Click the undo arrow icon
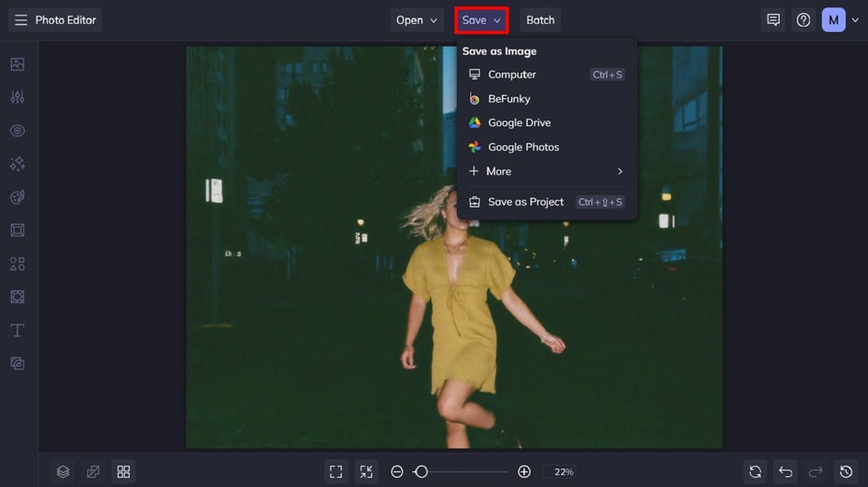Viewport: 868px width, 487px height. [x=785, y=471]
